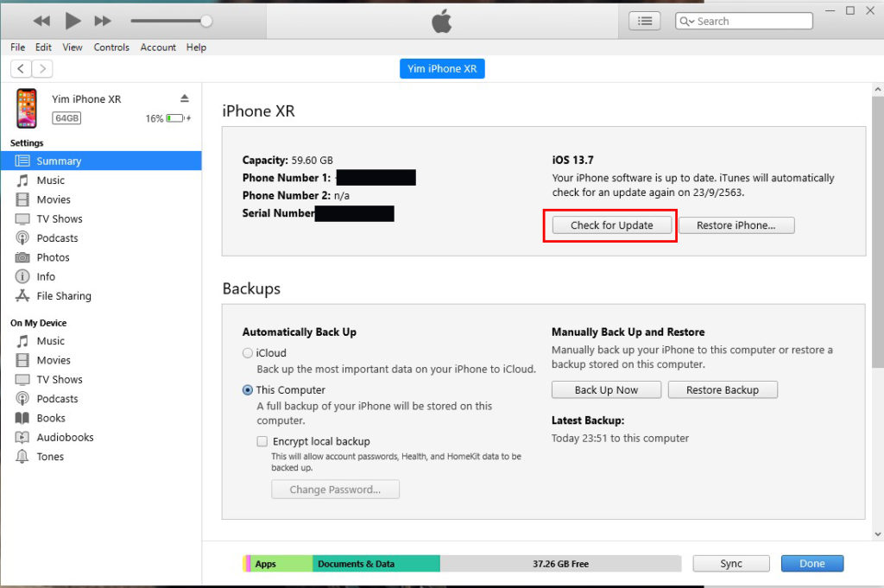Click the Back Up Now button
Viewport: 884px width, 588px height.
606,390
